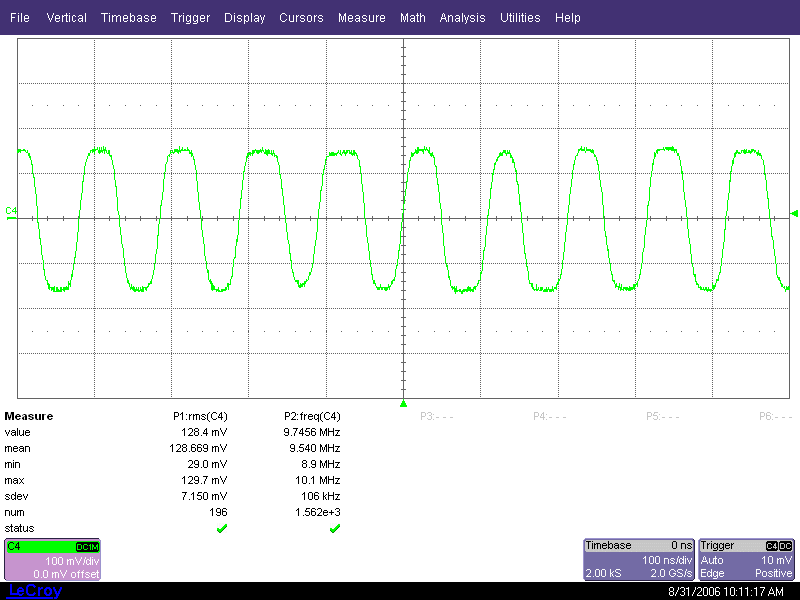Click the P1 min 29.0 mV
This screenshot has width=800, height=600.
(x=207, y=464)
